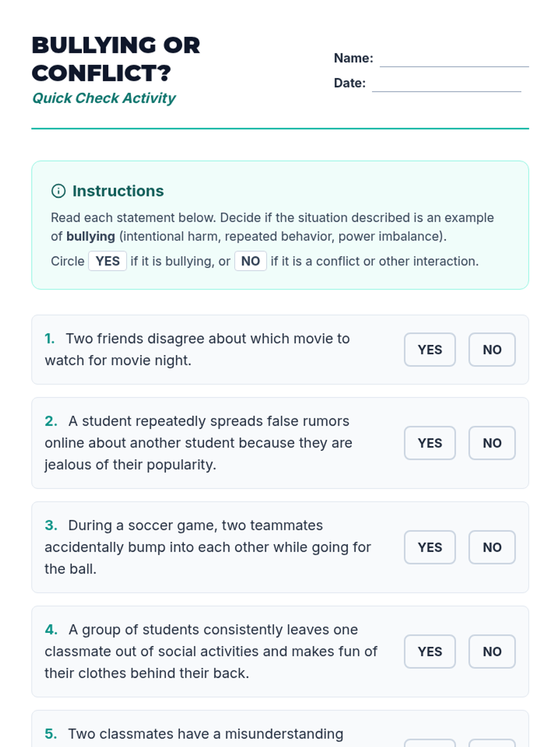Click the Instructions heading text
The width and height of the screenshot is (560, 747).
point(118,191)
